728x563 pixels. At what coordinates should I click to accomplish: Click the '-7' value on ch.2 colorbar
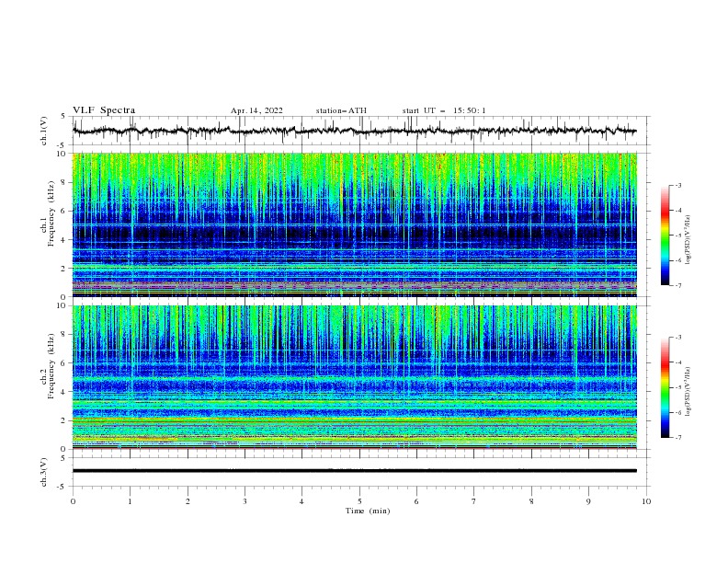(677, 437)
